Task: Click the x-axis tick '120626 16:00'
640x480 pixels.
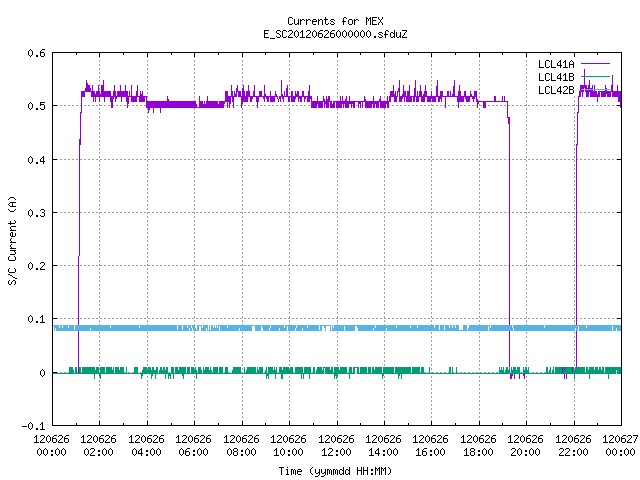Action: [431, 446]
